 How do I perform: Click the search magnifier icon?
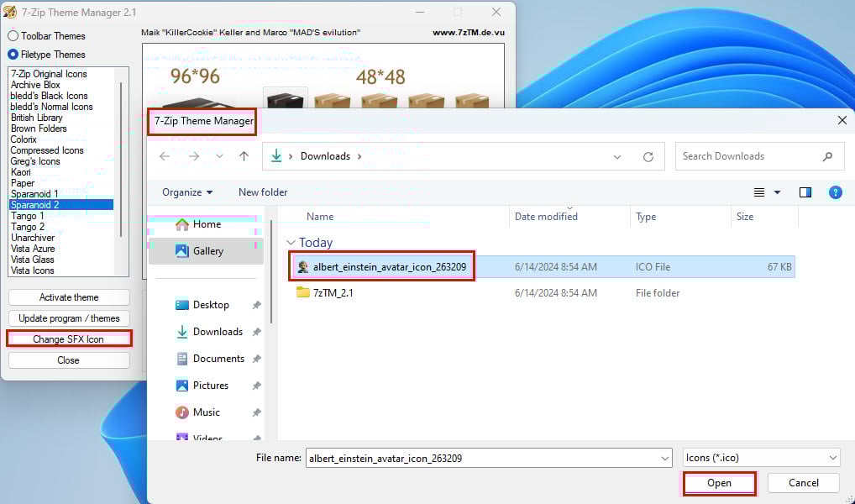coord(827,156)
